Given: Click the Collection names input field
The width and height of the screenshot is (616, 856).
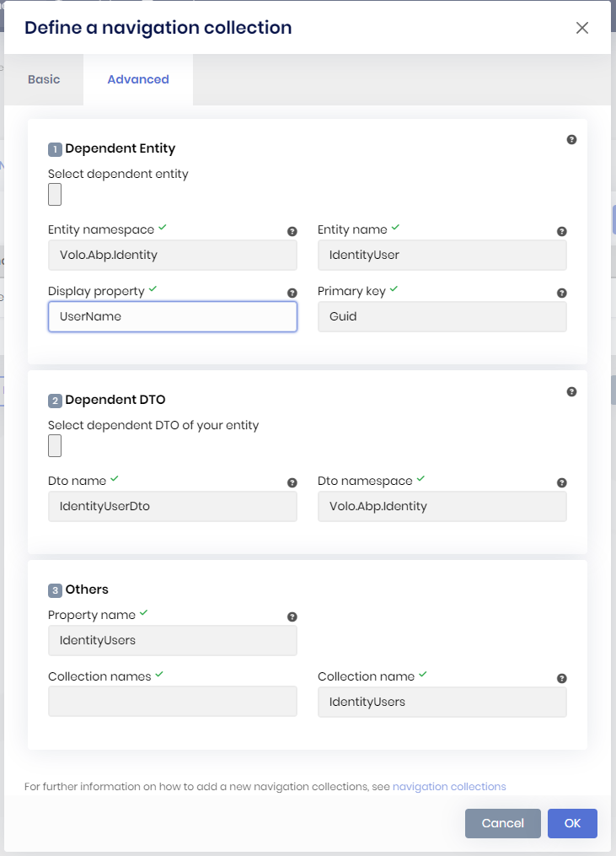Looking at the screenshot, I should (173, 702).
